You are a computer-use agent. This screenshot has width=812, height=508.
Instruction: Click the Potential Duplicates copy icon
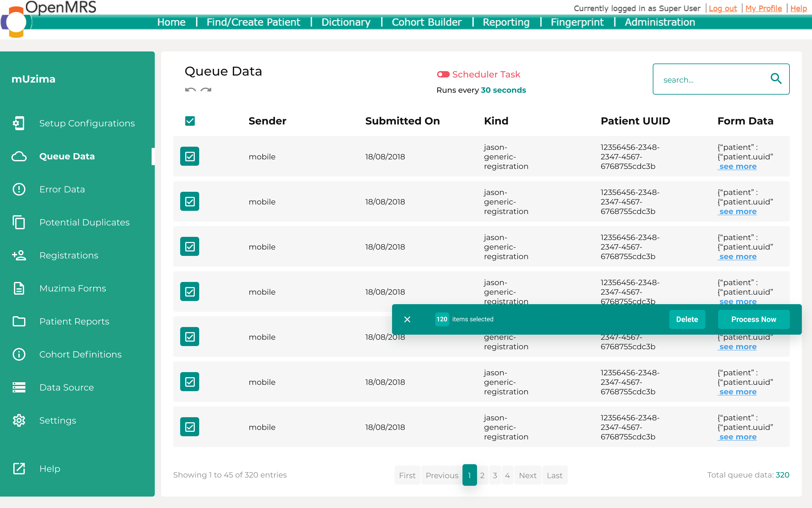pyautogui.click(x=19, y=222)
